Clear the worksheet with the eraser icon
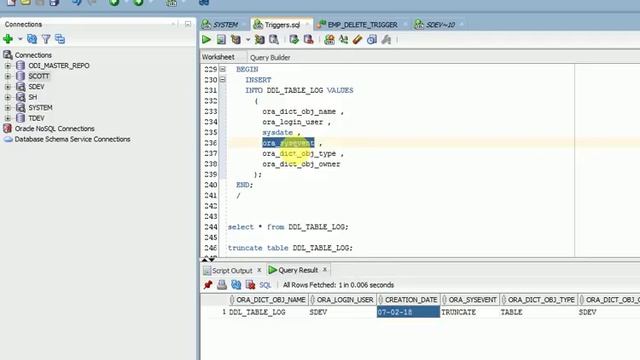Viewport: 640px width, 360px height. 358,40
